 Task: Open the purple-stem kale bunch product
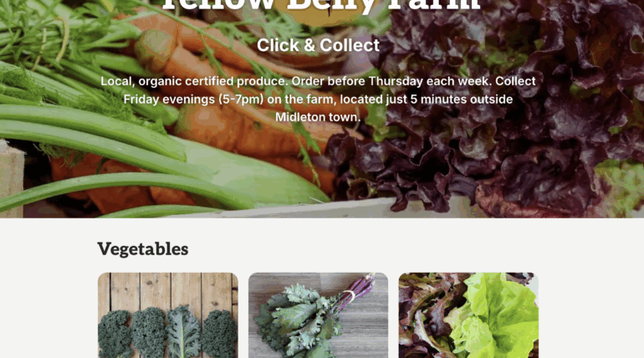(x=319, y=315)
